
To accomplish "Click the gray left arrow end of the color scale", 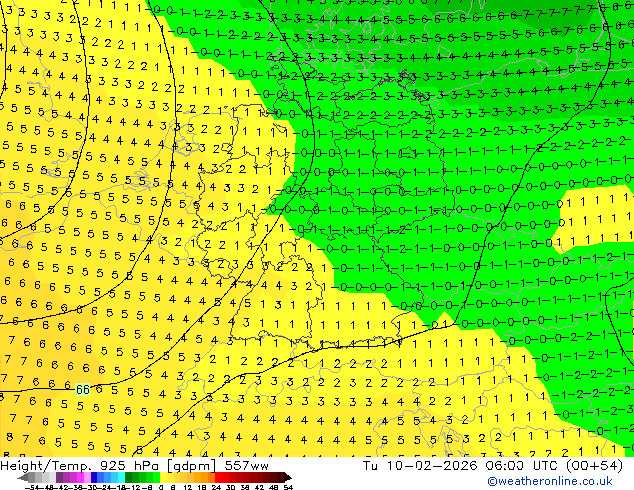I will coord(23,477).
